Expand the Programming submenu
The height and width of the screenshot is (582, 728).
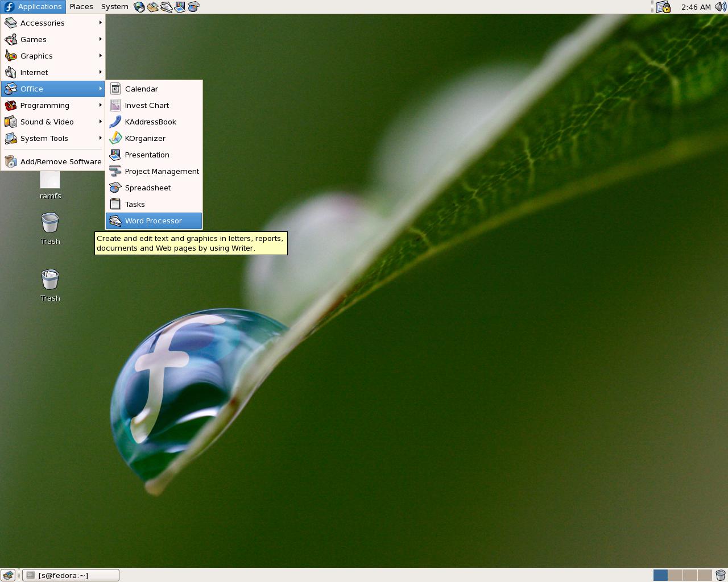[53, 105]
